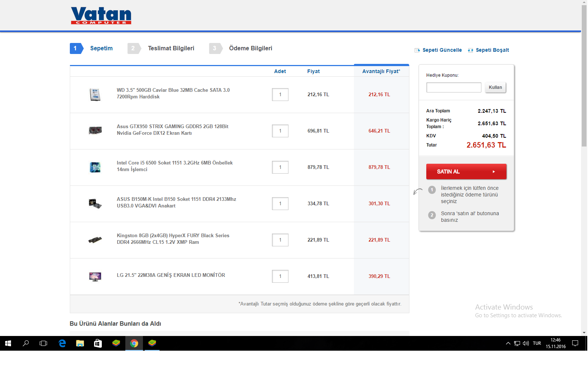Click the SATIN AL button
The image size is (588, 376).
click(466, 171)
